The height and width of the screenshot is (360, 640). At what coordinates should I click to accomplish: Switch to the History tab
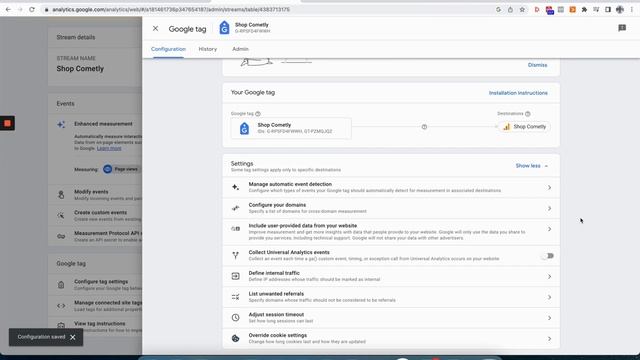[x=208, y=49]
